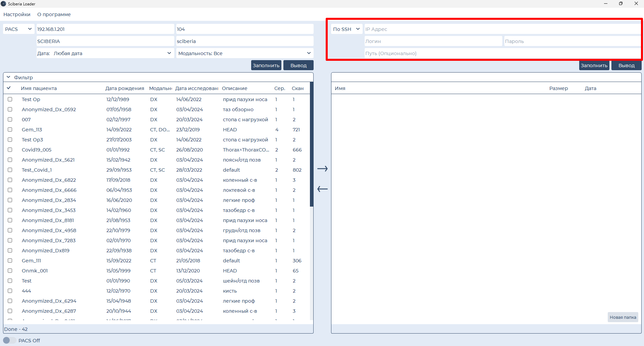Click the sciberia lowercase text field
This screenshot has width=644, height=346.
coord(244,41)
